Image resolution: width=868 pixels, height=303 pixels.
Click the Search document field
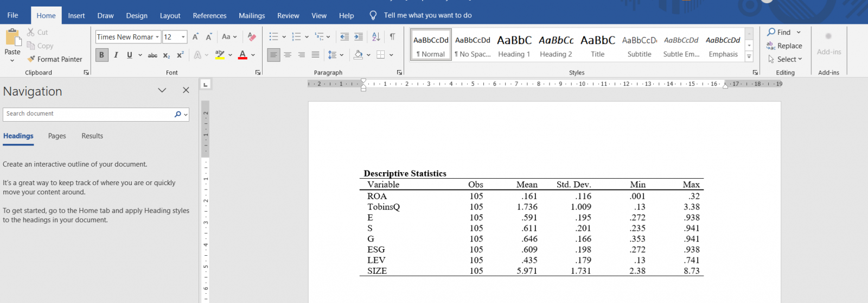(x=88, y=114)
